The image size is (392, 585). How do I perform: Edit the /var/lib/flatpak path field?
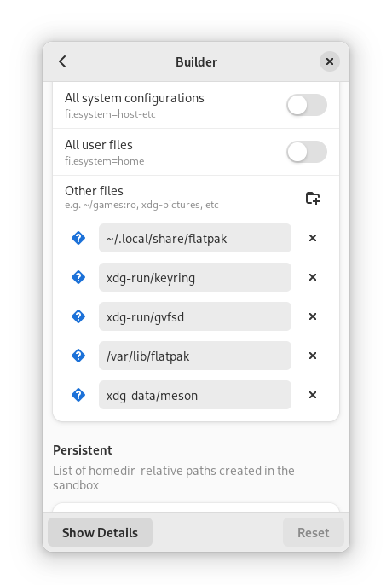click(x=195, y=356)
